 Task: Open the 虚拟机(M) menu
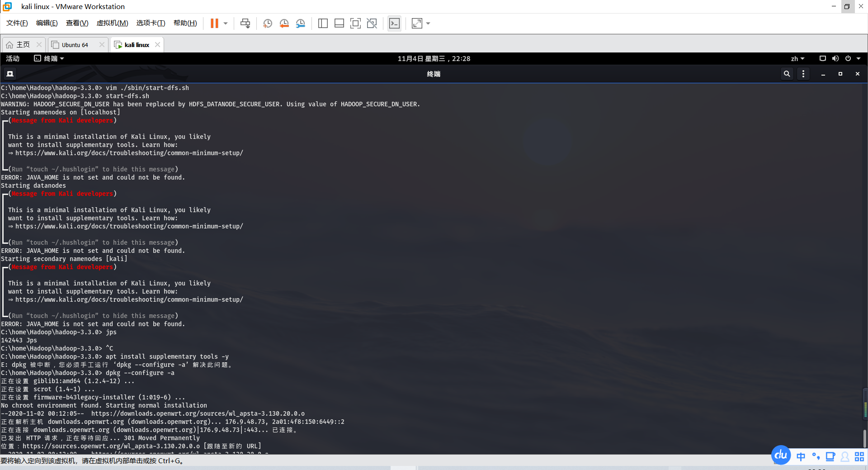112,23
